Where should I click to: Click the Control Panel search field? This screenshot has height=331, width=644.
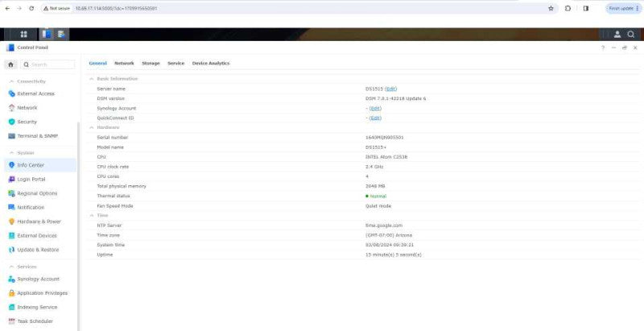[x=47, y=64]
